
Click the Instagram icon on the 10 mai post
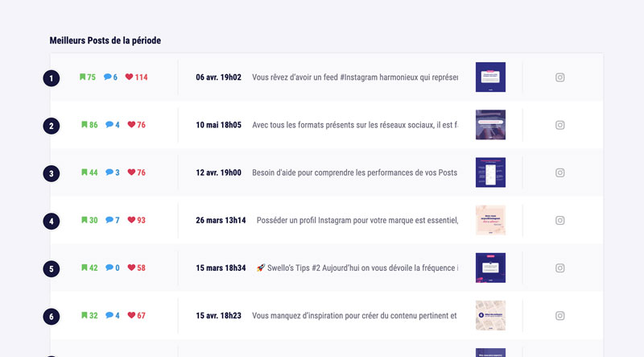point(560,125)
